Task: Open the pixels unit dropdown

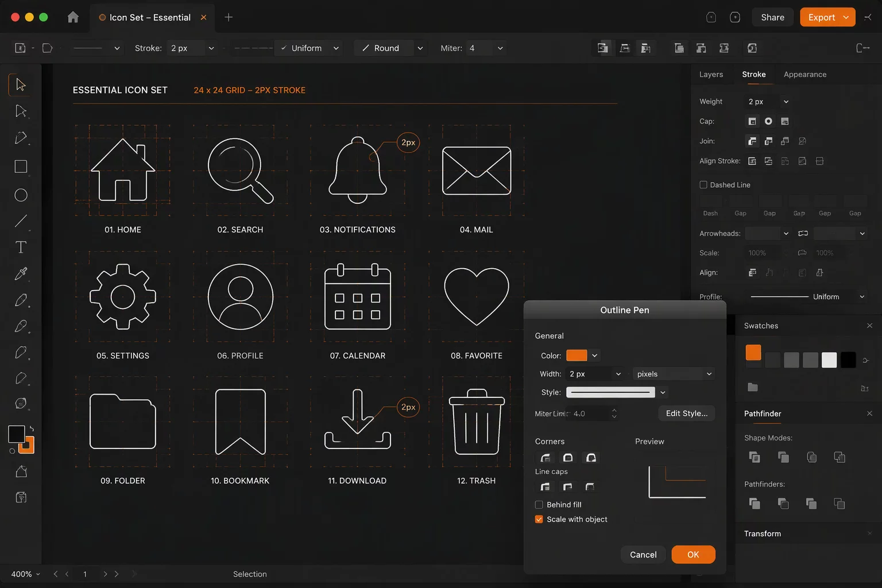Action: pos(674,374)
